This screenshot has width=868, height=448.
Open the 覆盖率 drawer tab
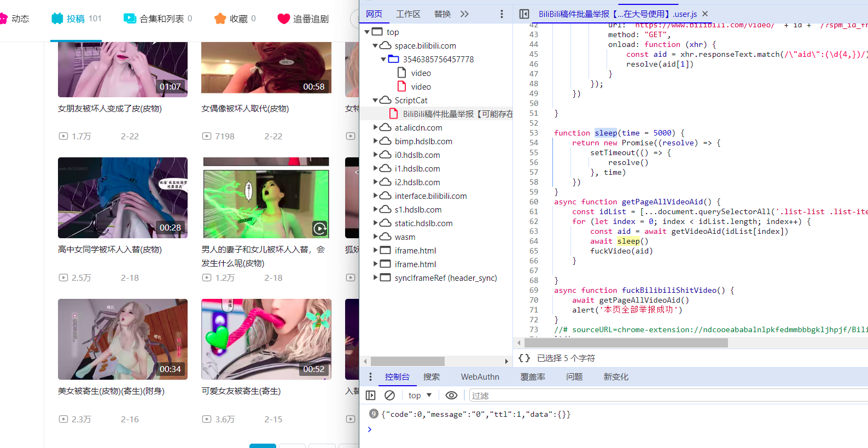click(532, 376)
